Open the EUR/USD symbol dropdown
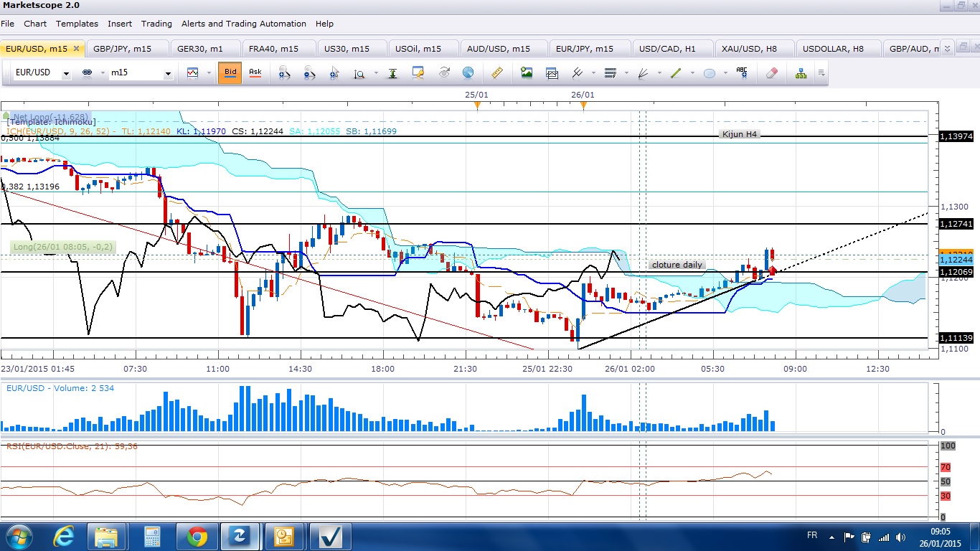This screenshot has height=551, width=980. (66, 74)
